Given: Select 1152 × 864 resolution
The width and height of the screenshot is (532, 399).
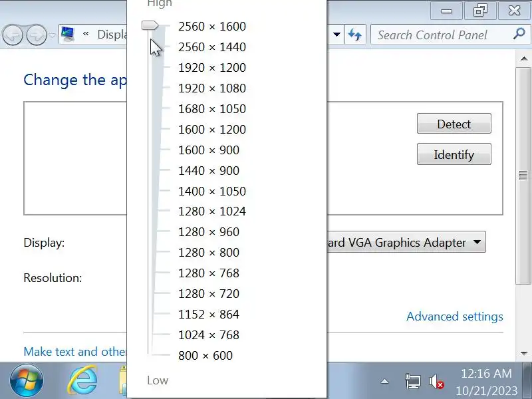Looking at the screenshot, I should coord(209,315).
